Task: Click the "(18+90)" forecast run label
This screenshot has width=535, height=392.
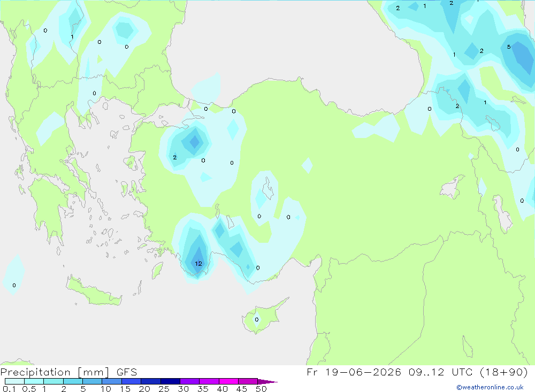Action: (505, 372)
